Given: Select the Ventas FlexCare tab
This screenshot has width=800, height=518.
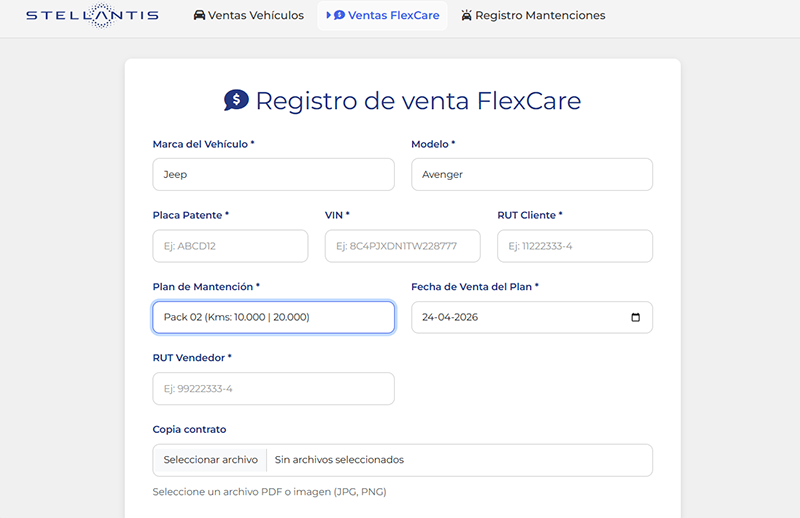Looking at the screenshot, I should pos(393,16).
